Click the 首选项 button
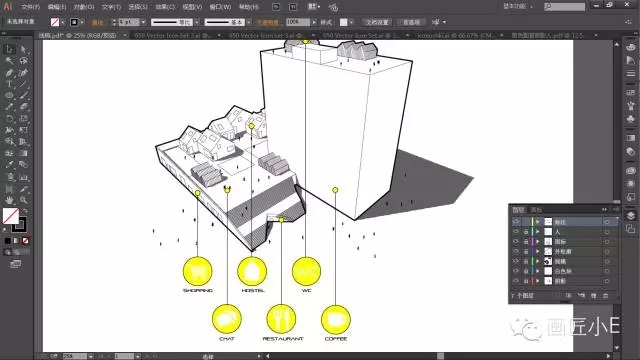Screen dimensions: 640x360 point(411,22)
